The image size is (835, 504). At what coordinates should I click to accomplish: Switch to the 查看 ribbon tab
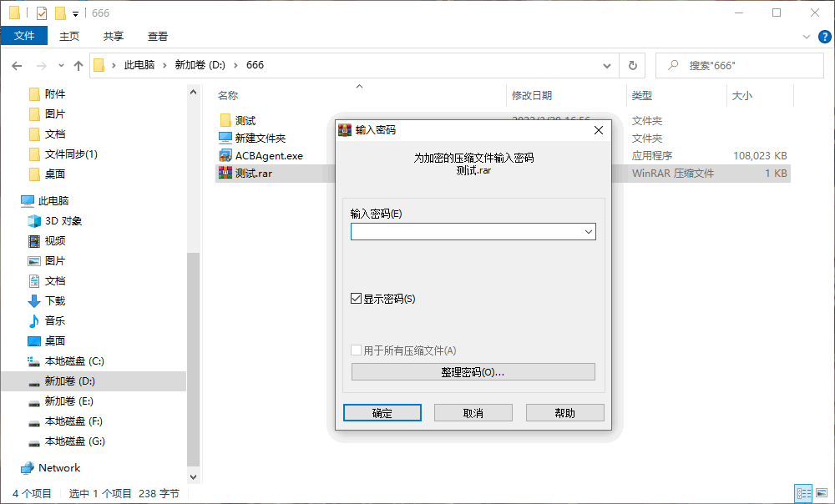[159, 36]
